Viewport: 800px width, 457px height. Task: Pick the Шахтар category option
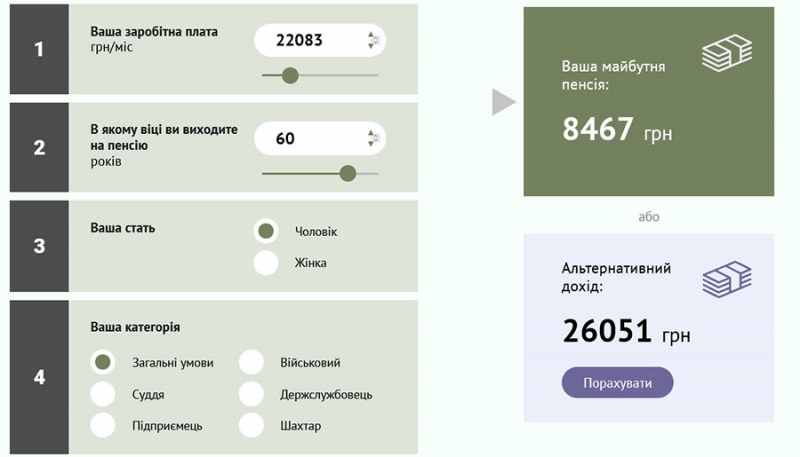click(251, 425)
